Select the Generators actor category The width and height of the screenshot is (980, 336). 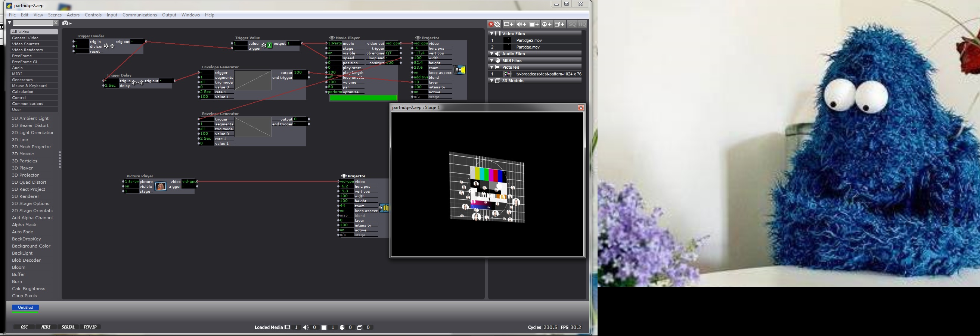point(34,80)
